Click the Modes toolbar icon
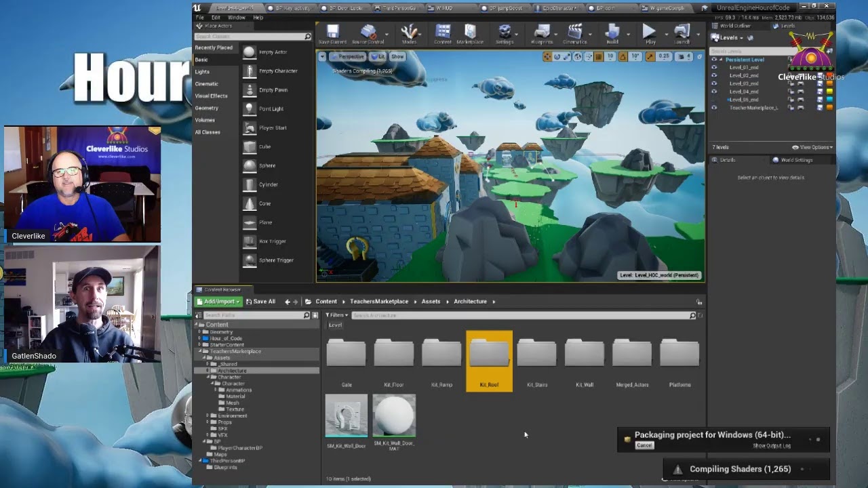 pyautogui.click(x=409, y=32)
